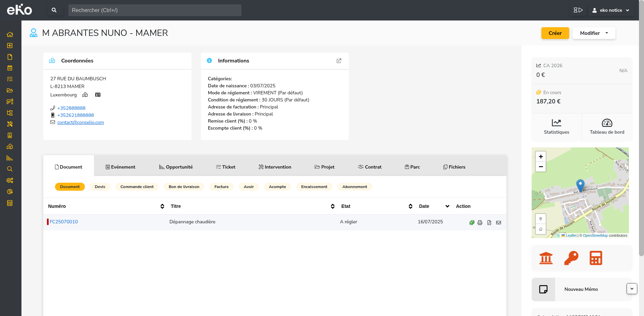Activate the Devis filter pill

(100, 187)
